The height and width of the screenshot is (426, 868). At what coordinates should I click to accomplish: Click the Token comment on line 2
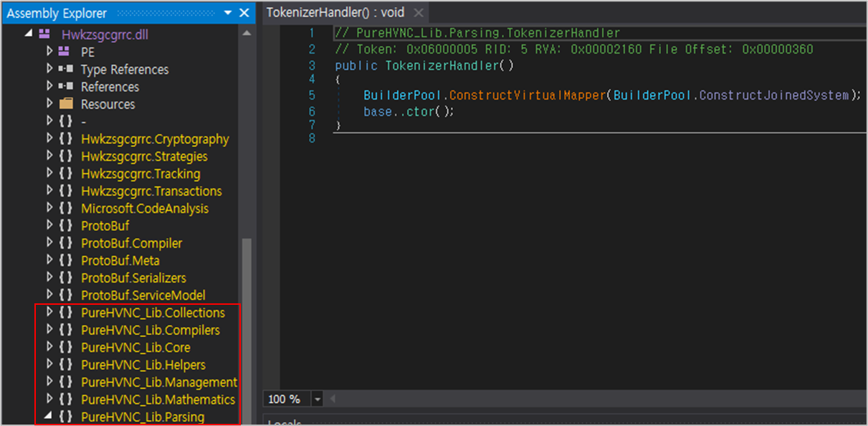pyautogui.click(x=573, y=49)
